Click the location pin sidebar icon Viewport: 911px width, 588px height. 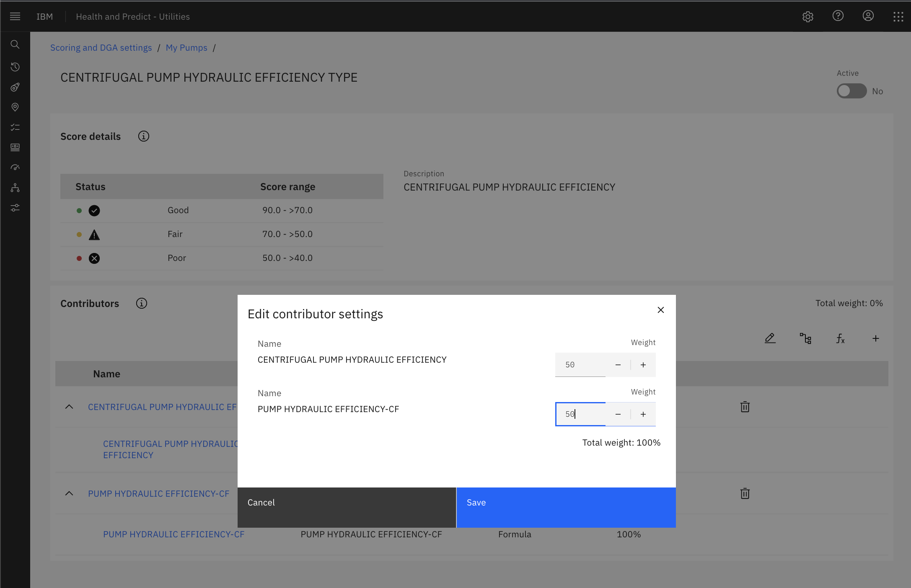coord(15,107)
